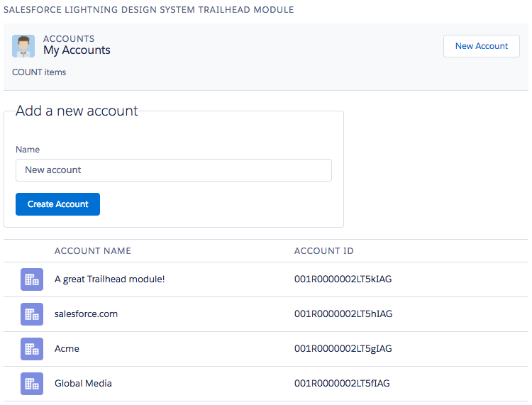Click the user avatar icon beside My Accounts
Image resolution: width=532 pixels, height=405 pixels.
[x=23, y=46]
